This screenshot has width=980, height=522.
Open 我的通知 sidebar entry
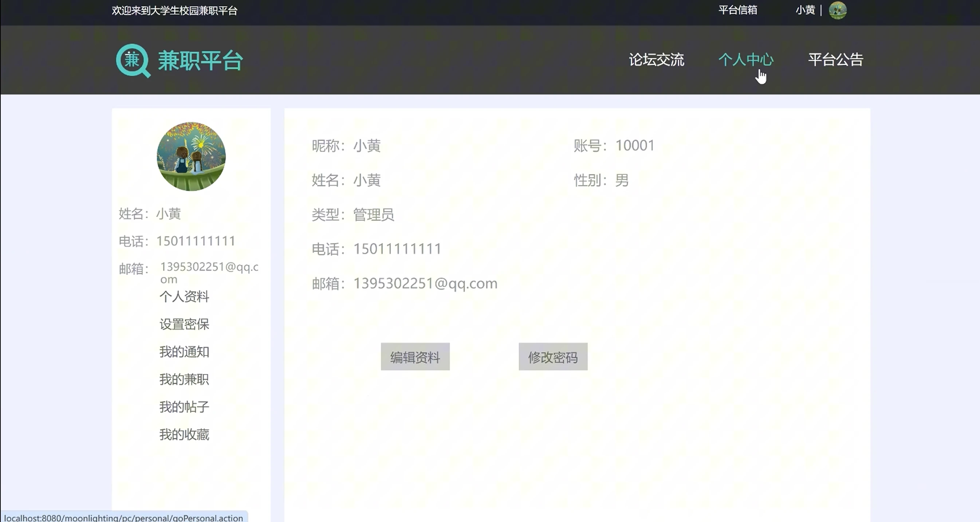(x=184, y=352)
